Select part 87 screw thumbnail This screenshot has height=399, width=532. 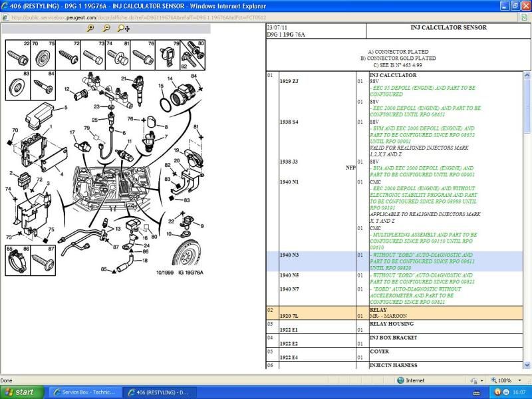point(43,260)
